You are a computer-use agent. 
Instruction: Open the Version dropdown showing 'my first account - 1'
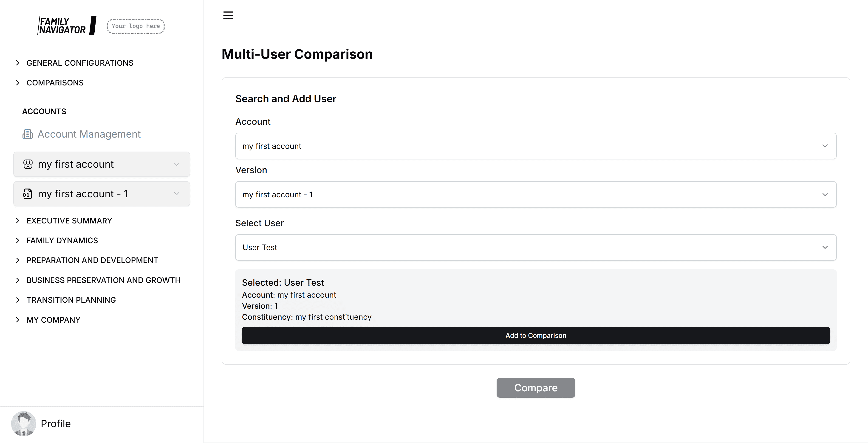pos(825,194)
